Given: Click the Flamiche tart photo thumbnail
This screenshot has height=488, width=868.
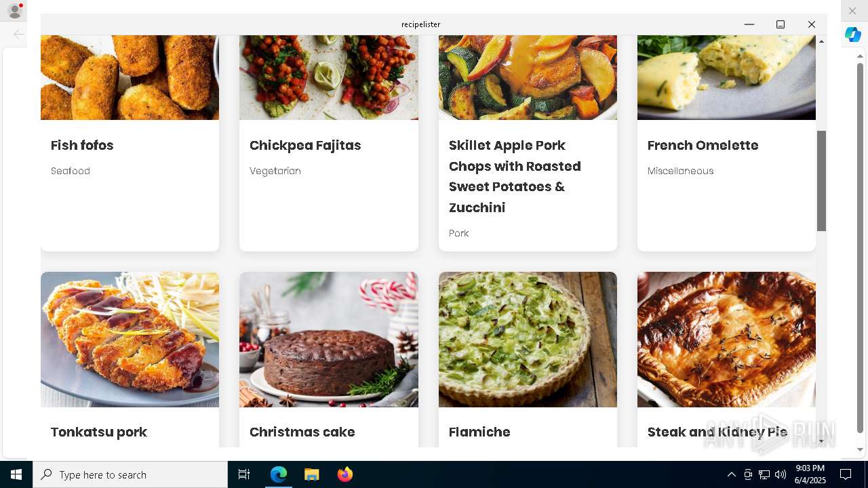Looking at the screenshot, I should tap(528, 340).
